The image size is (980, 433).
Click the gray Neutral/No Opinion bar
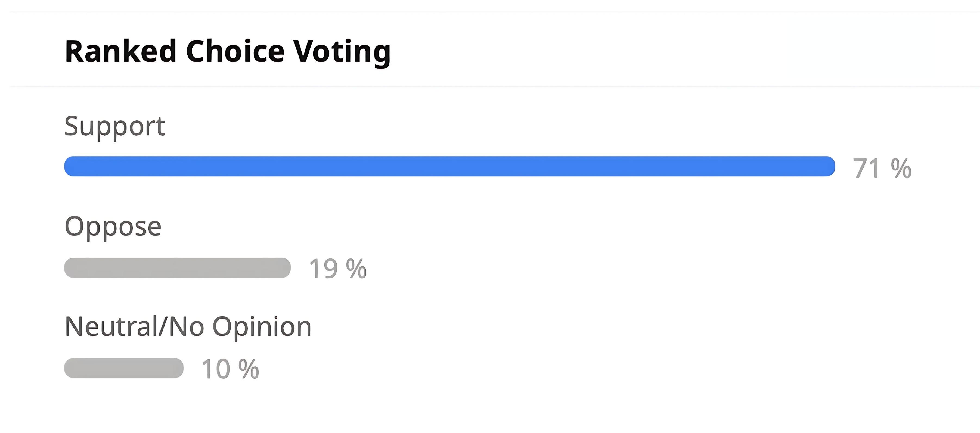point(124,368)
